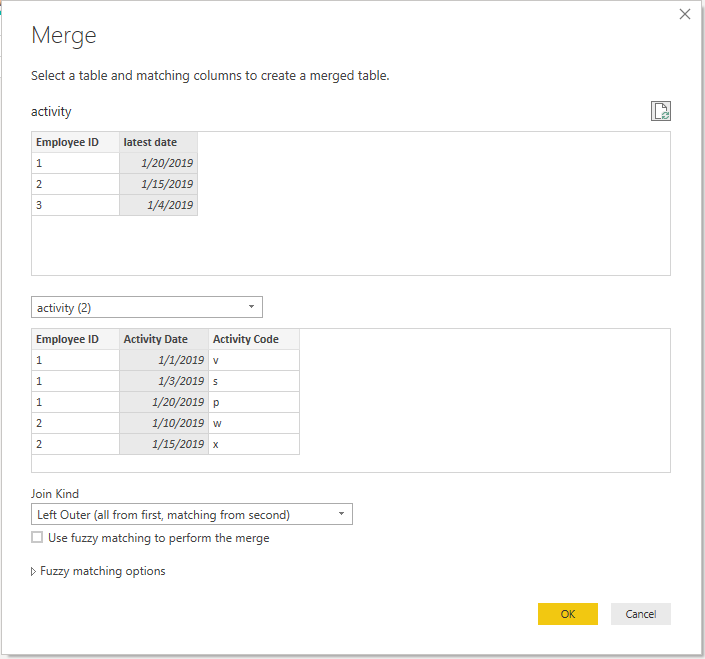Image resolution: width=705 pixels, height=659 pixels.
Task: Click activity code cell 'v'
Action: pyautogui.click(x=254, y=360)
